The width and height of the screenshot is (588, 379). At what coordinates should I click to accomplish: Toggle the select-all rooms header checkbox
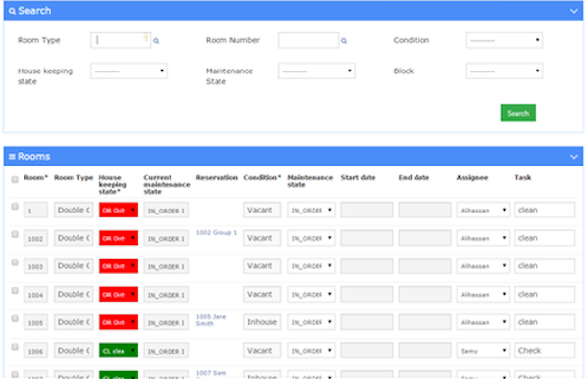coord(15,179)
